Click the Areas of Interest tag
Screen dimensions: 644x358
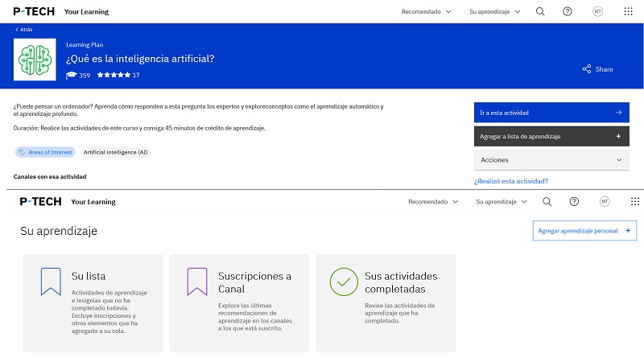[x=45, y=152]
